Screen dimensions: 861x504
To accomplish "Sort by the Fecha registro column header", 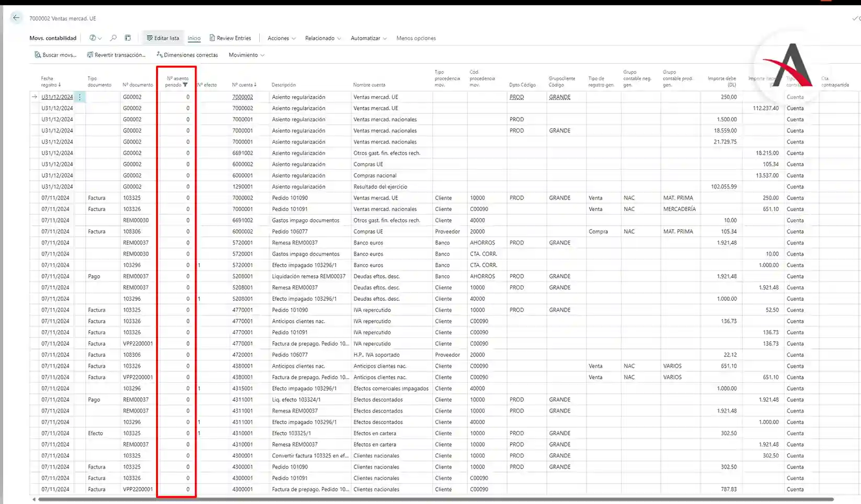I will [x=51, y=81].
